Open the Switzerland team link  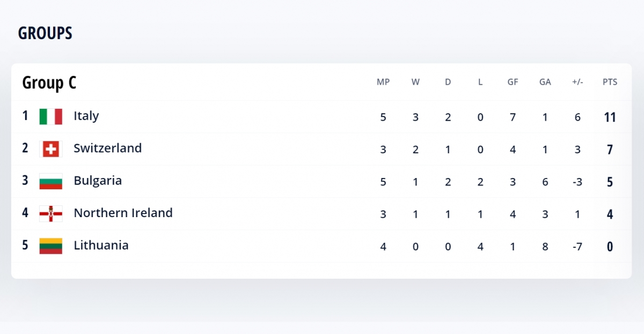point(107,148)
